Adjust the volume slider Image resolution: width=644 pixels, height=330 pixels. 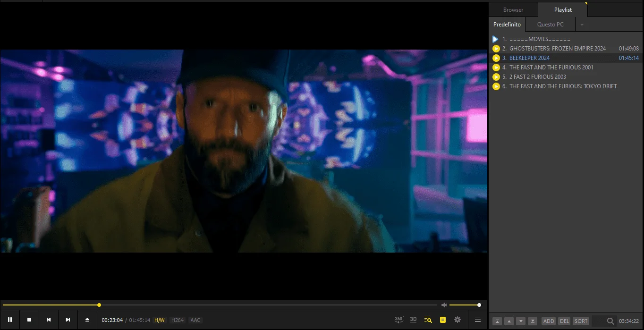[x=465, y=305]
